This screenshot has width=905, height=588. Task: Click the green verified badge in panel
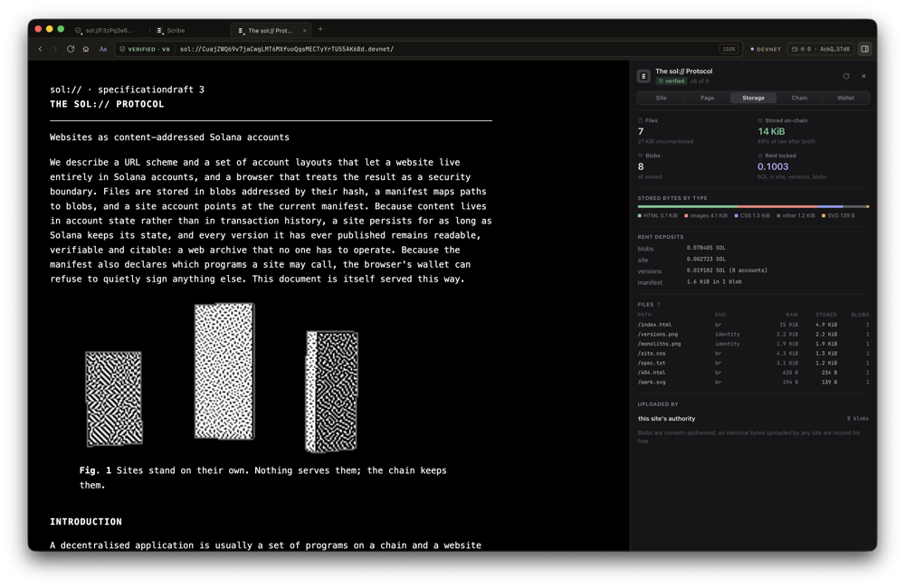coord(672,81)
